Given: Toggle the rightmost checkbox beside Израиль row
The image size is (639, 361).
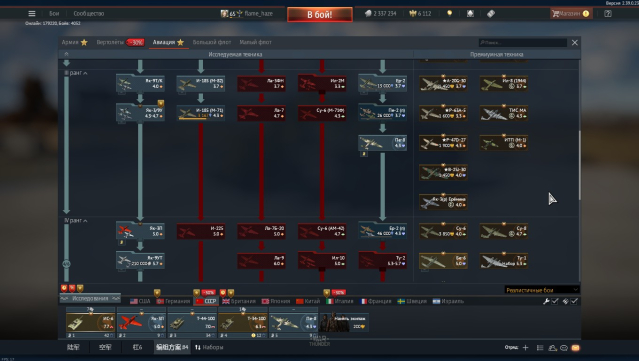Looking at the screenshot, I should 574,301.
